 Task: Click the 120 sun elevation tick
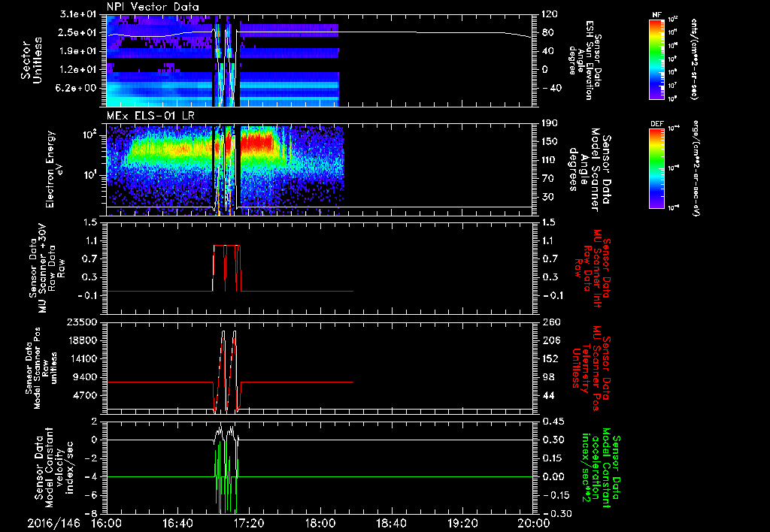(550, 14)
